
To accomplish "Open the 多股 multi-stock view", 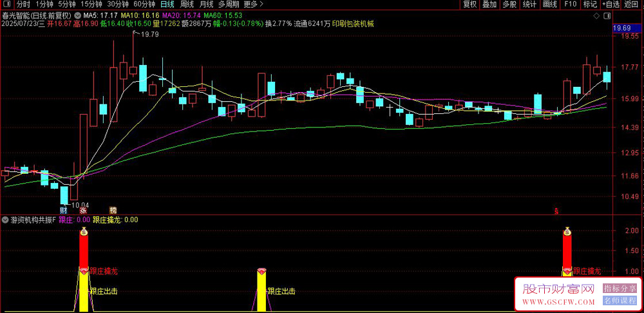I will click(x=509, y=5).
